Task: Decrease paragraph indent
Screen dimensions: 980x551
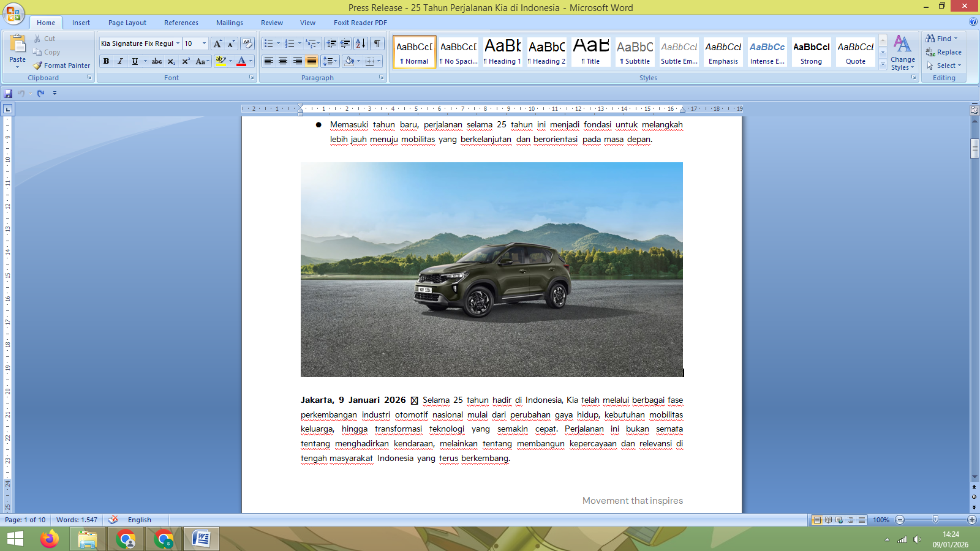Action: click(331, 43)
